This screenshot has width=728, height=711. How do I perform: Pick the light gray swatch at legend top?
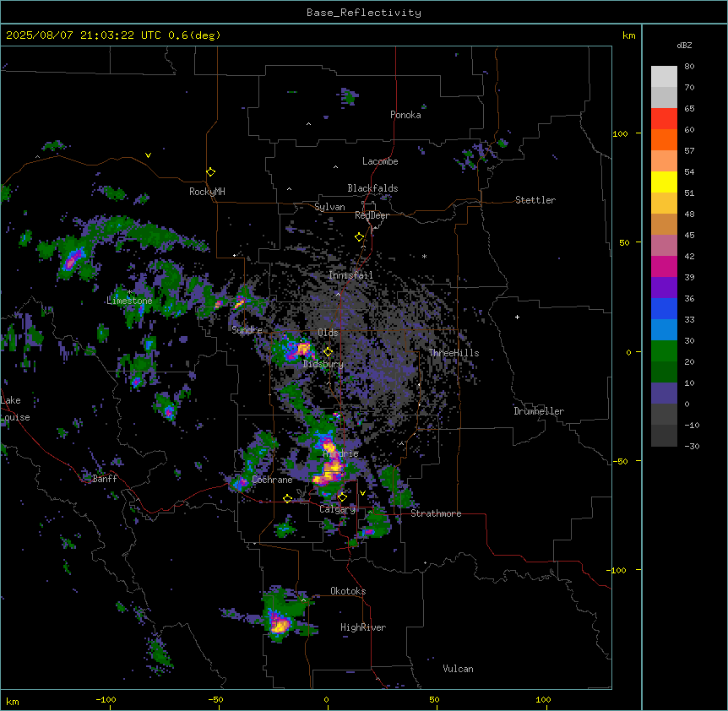[x=664, y=77]
